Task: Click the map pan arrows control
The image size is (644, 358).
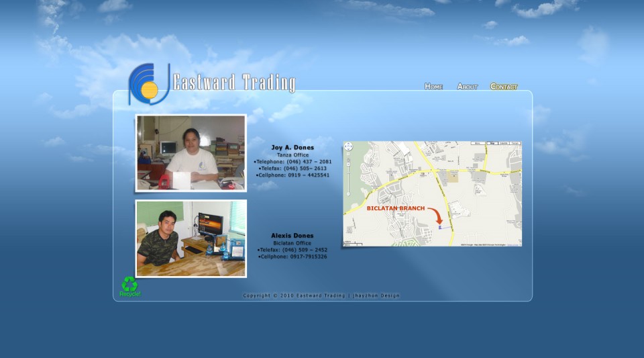Action: click(x=348, y=146)
